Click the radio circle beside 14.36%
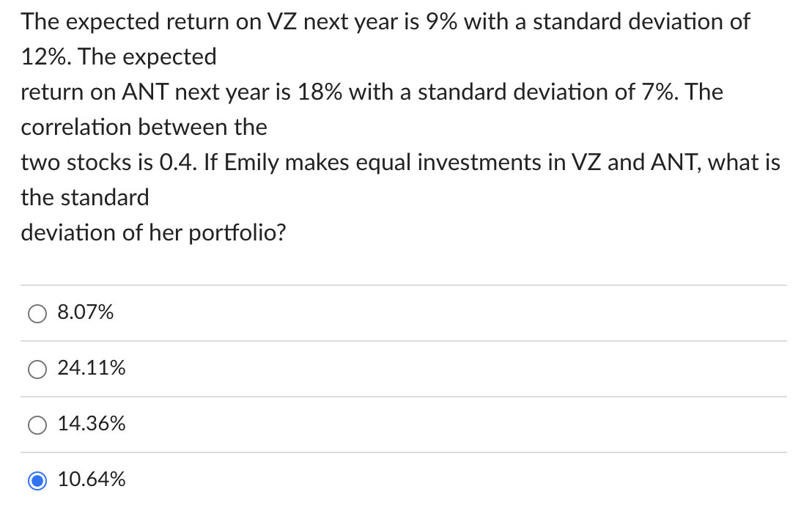This screenshot has width=812, height=522. click(37, 424)
